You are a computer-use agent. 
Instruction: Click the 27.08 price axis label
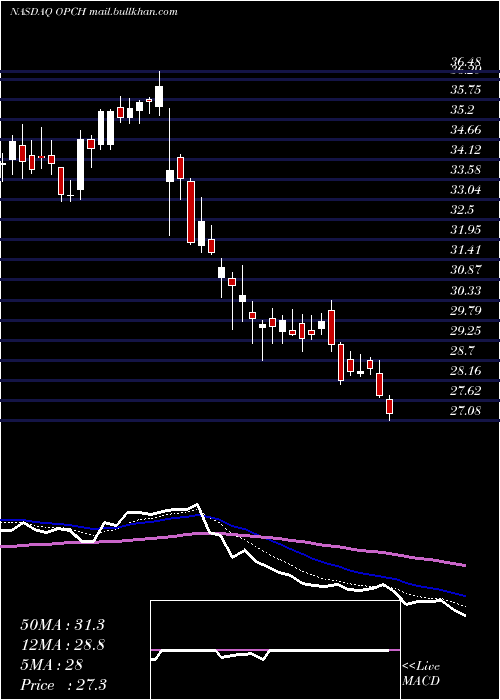(x=465, y=411)
